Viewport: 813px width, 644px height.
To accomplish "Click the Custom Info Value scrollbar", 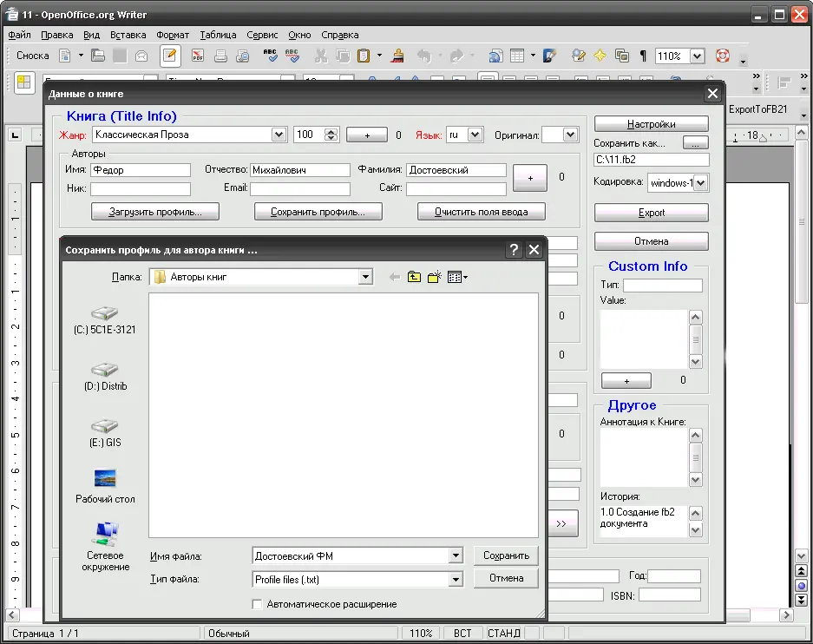I will tap(696, 339).
